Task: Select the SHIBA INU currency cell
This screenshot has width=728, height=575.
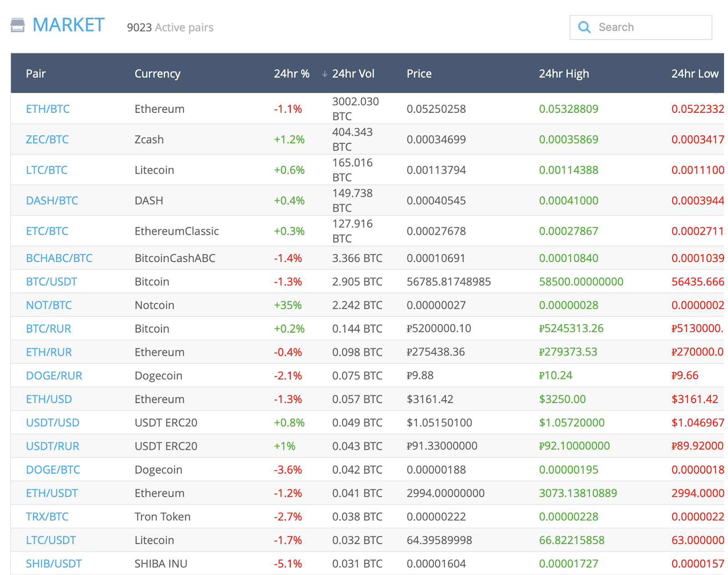Action: tap(161, 564)
